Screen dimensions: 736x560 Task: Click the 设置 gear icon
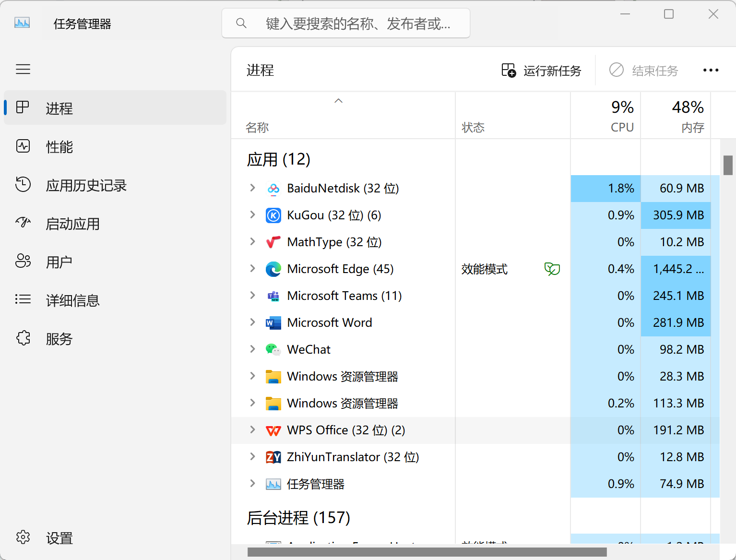coord(23,537)
